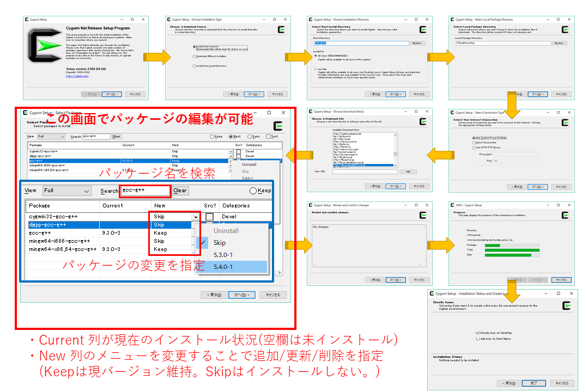
Task: Choose the Just Me install option
Action: (x=316, y=69)
